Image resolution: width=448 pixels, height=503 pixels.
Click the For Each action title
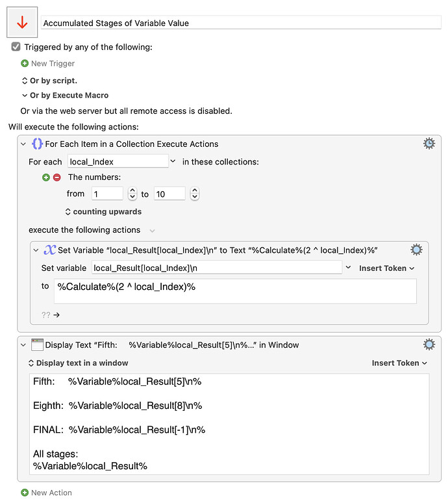(x=132, y=144)
